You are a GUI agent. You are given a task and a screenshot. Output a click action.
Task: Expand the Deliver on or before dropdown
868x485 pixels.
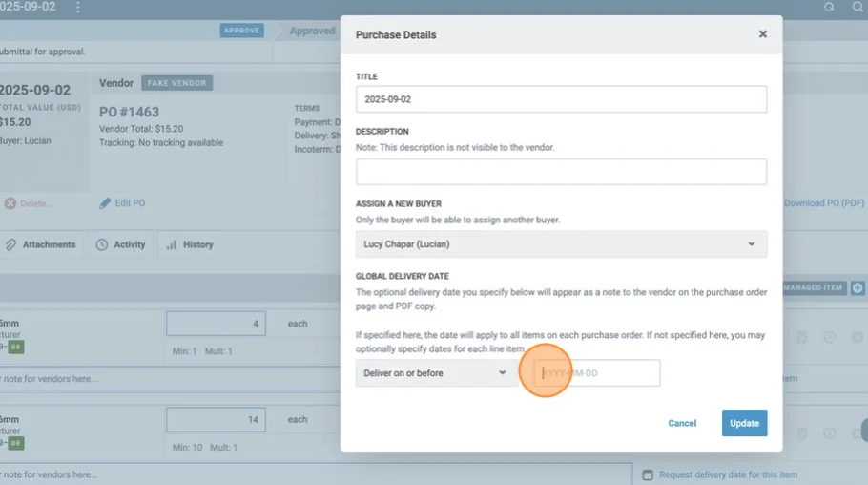coord(436,373)
